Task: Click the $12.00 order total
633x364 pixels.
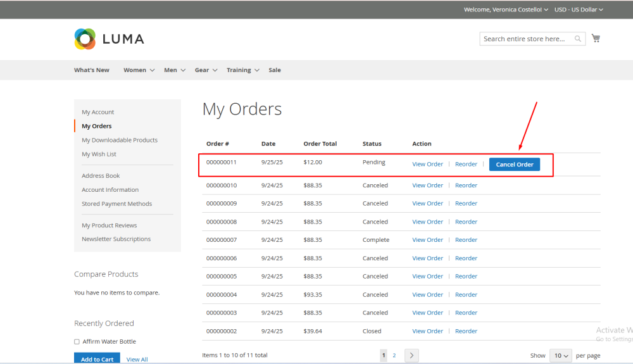Action: pos(313,162)
